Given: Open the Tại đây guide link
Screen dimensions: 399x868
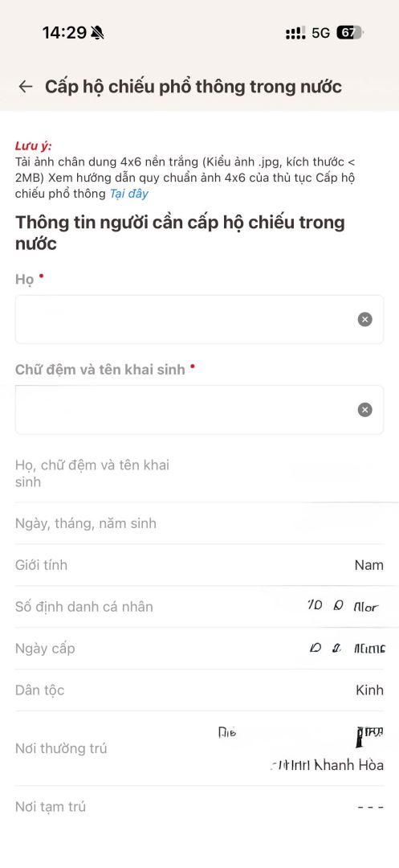Looking at the screenshot, I should coord(128,194).
